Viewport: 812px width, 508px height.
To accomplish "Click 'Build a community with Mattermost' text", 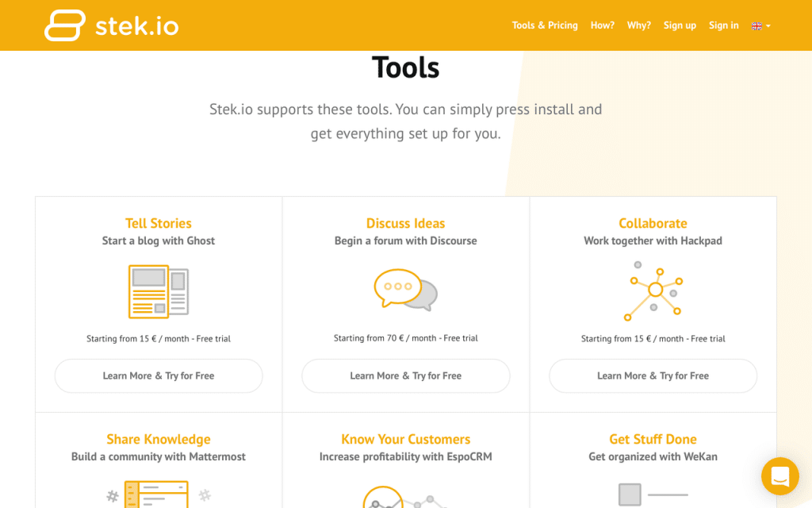I will 159,456.
